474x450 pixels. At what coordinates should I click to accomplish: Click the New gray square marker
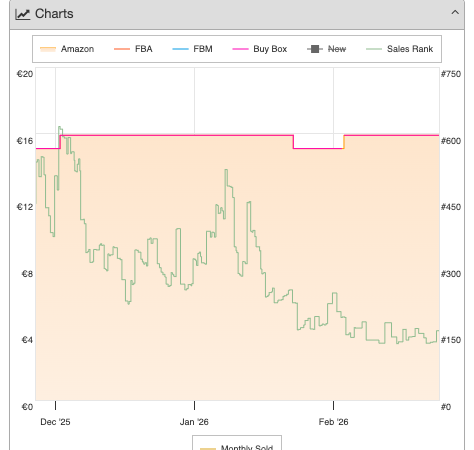pos(315,49)
